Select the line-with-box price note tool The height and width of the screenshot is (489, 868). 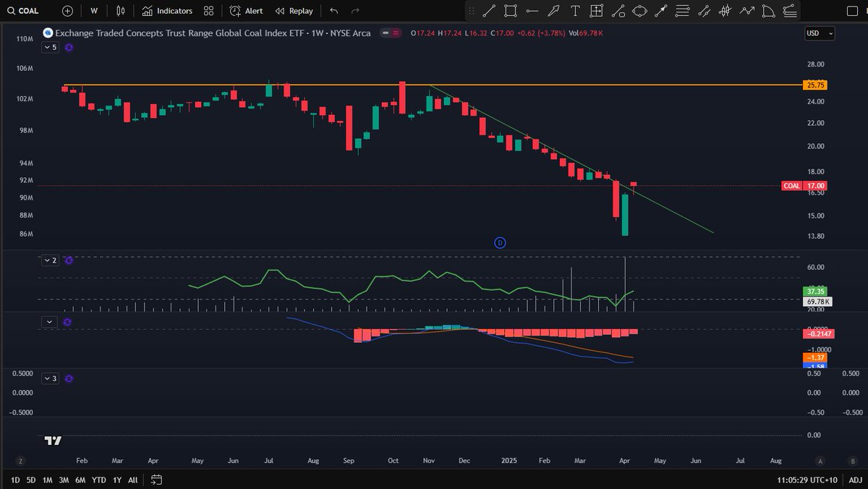(618, 11)
